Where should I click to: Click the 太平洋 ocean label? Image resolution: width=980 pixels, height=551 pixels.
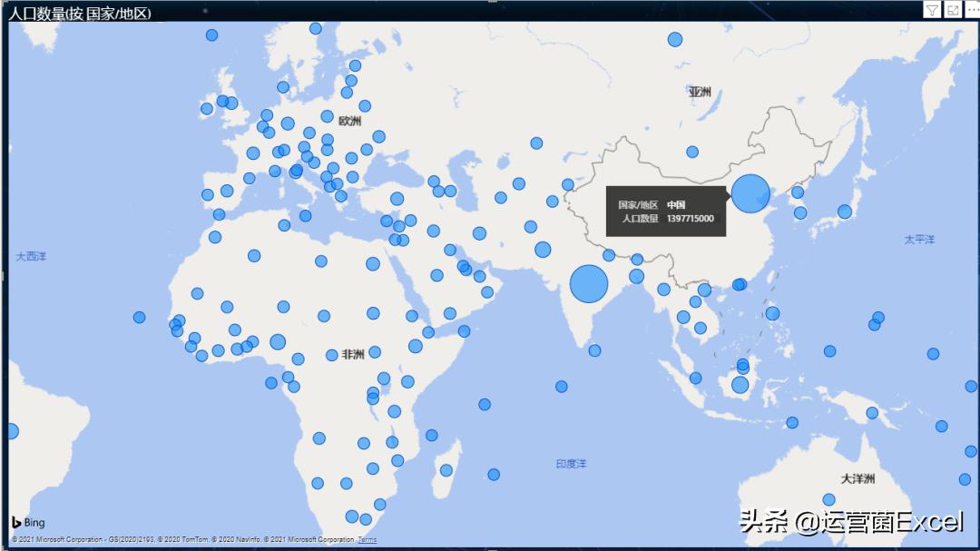pos(919,240)
